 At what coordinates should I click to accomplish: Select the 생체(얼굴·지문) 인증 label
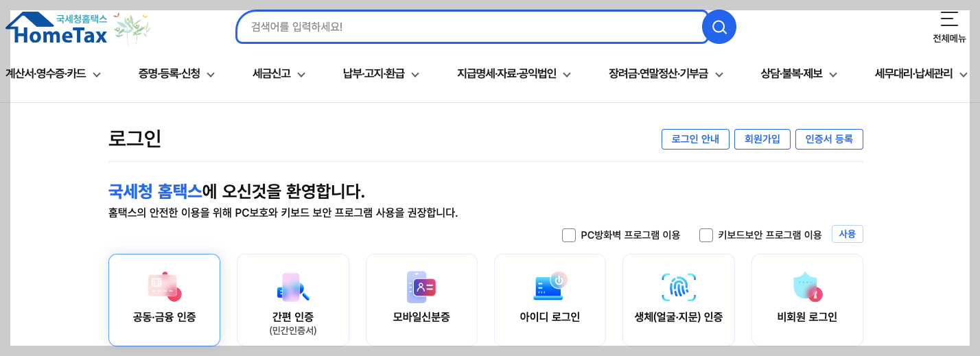click(x=679, y=317)
